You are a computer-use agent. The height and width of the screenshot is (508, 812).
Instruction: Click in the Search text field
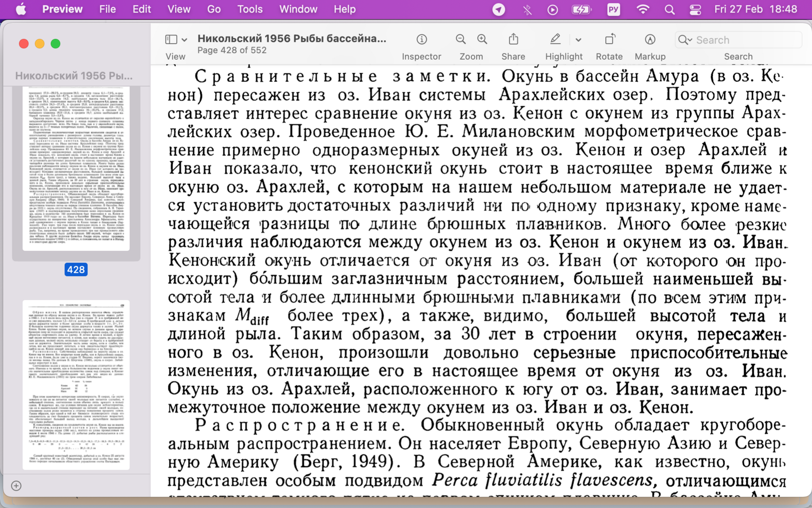[x=745, y=40]
